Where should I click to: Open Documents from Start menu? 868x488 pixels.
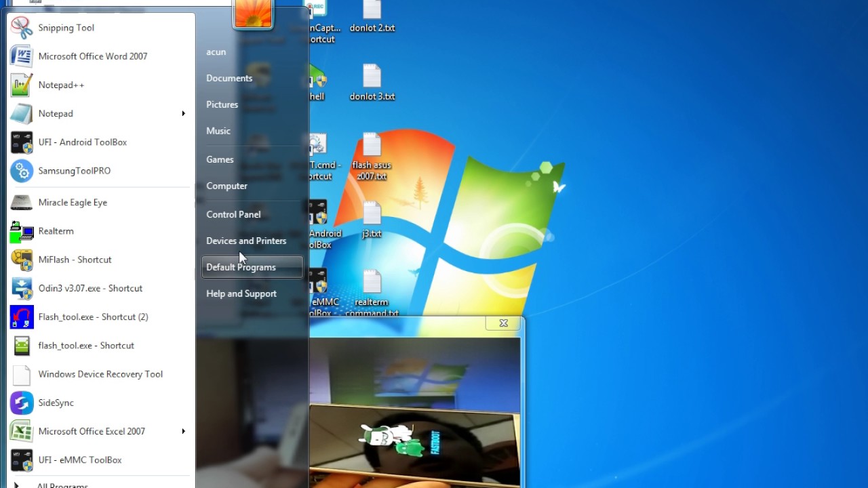coord(229,78)
